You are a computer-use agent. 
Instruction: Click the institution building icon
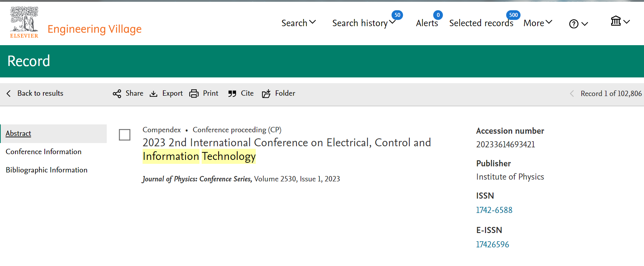tap(616, 21)
